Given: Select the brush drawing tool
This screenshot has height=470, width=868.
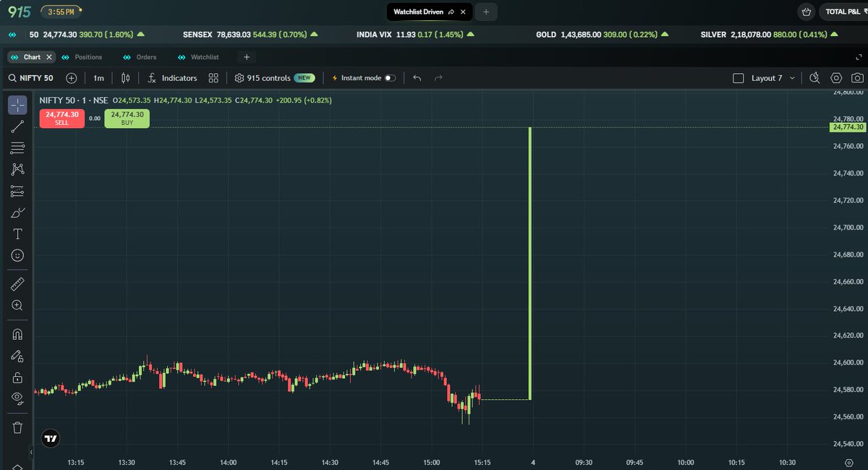Looking at the screenshot, I should [x=18, y=213].
